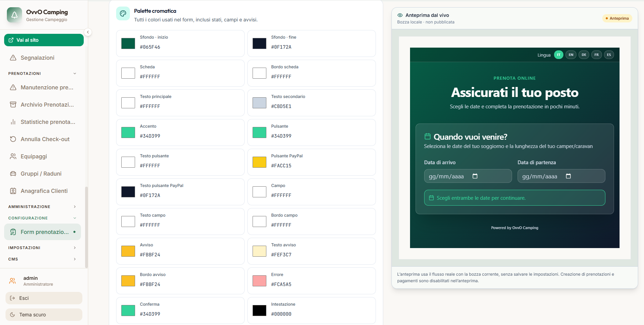Open calendar picker in Data di arrivo
The width and height of the screenshot is (644, 325).
click(x=475, y=176)
